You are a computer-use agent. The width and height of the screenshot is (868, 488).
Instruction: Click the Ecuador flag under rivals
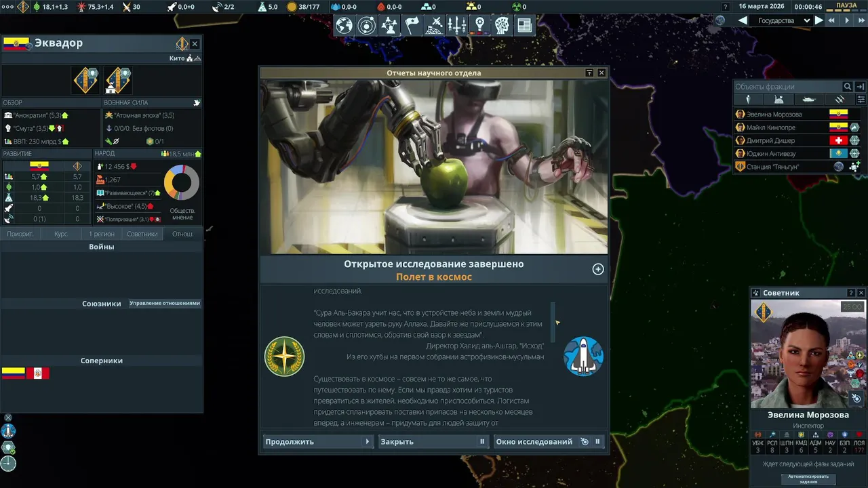14,373
